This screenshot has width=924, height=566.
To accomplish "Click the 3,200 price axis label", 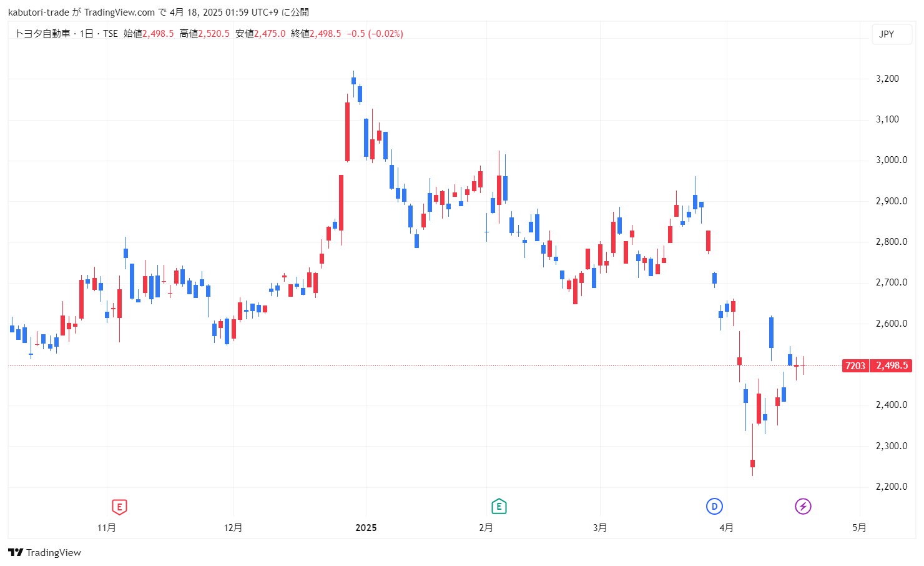I will point(888,79).
